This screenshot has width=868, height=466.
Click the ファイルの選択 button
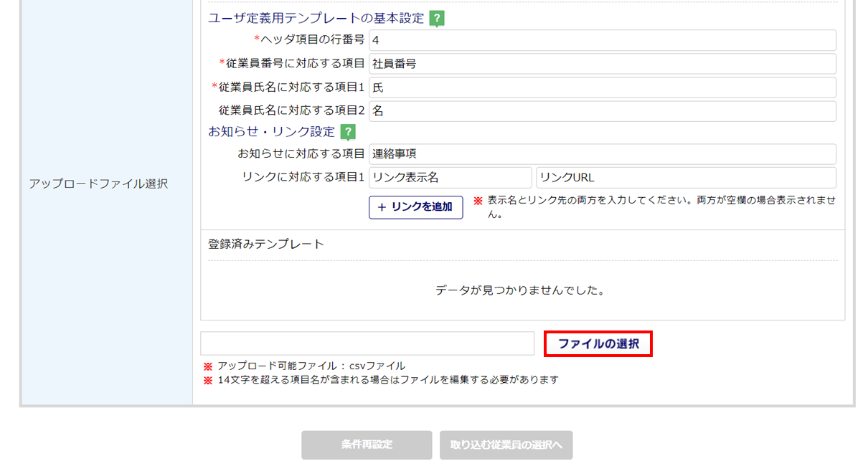click(x=598, y=344)
